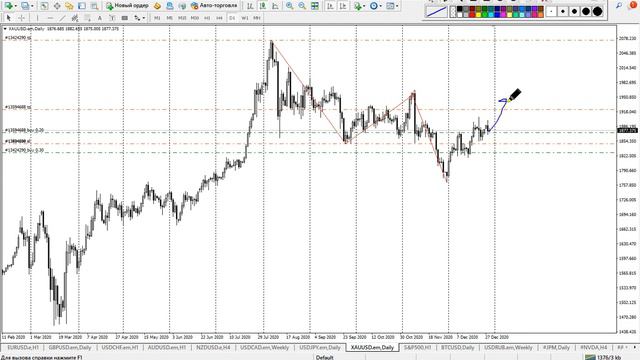Toggle the auto scroll chart icon
Viewport: 640px width, 360px height.
pos(330,6)
